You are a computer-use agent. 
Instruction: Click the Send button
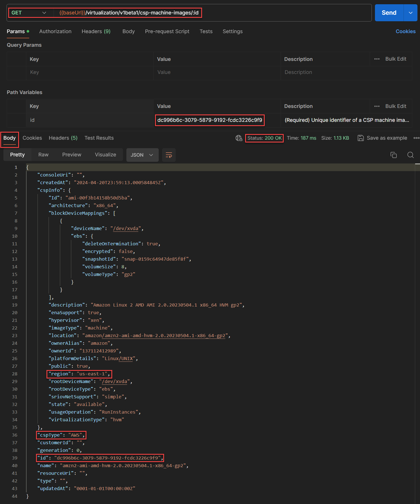389,13
